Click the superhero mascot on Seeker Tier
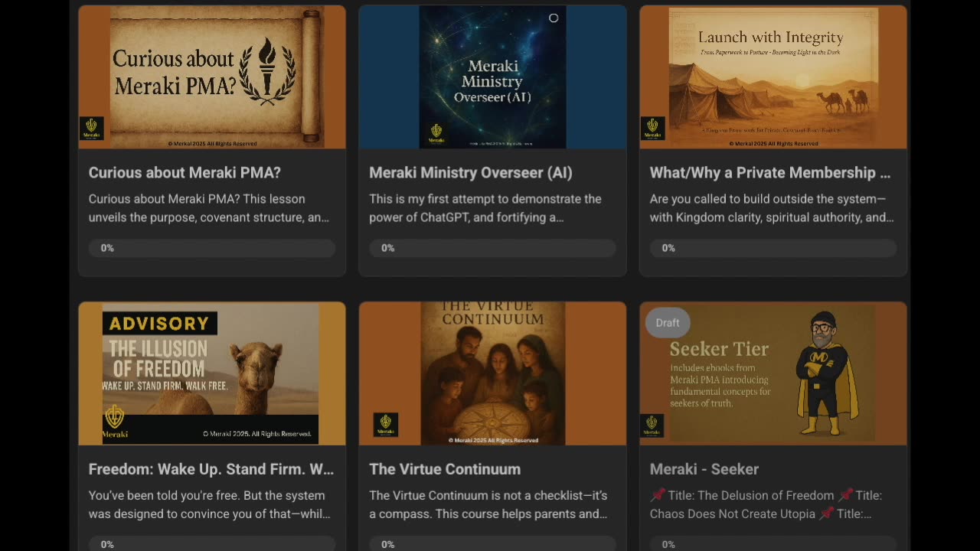The height and width of the screenshot is (551, 980). click(827, 373)
